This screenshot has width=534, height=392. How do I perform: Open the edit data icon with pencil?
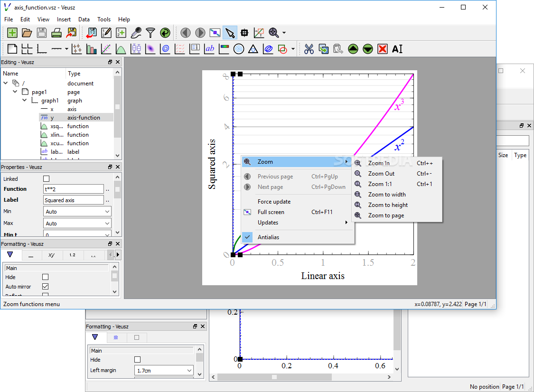click(x=106, y=33)
